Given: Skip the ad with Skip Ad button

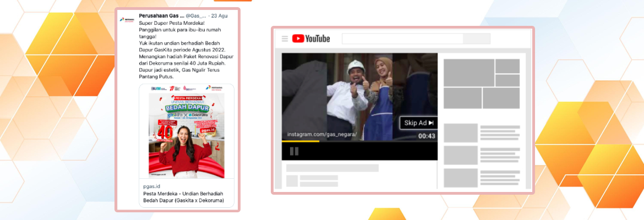Looking at the screenshot, I should pyautogui.click(x=418, y=123).
